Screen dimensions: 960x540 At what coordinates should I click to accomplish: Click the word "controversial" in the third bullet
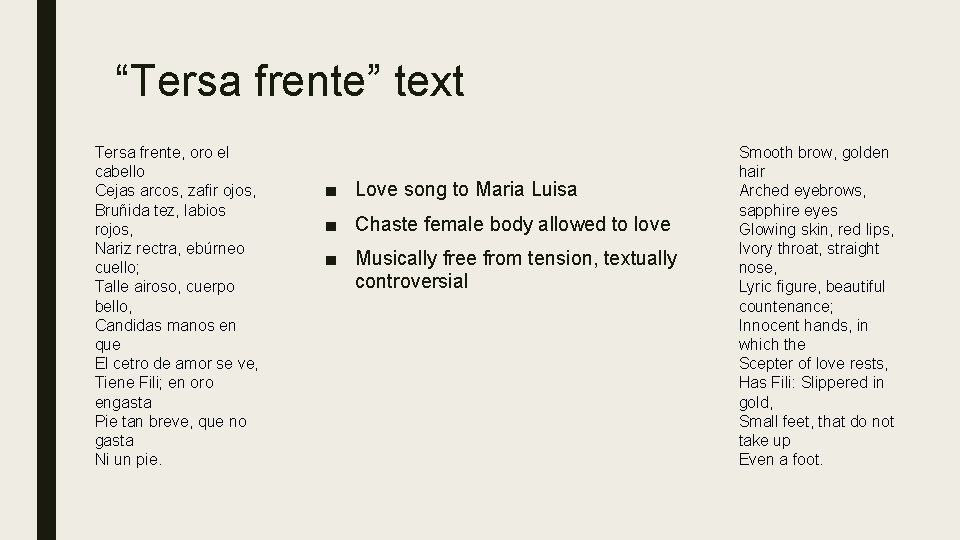pos(411,281)
